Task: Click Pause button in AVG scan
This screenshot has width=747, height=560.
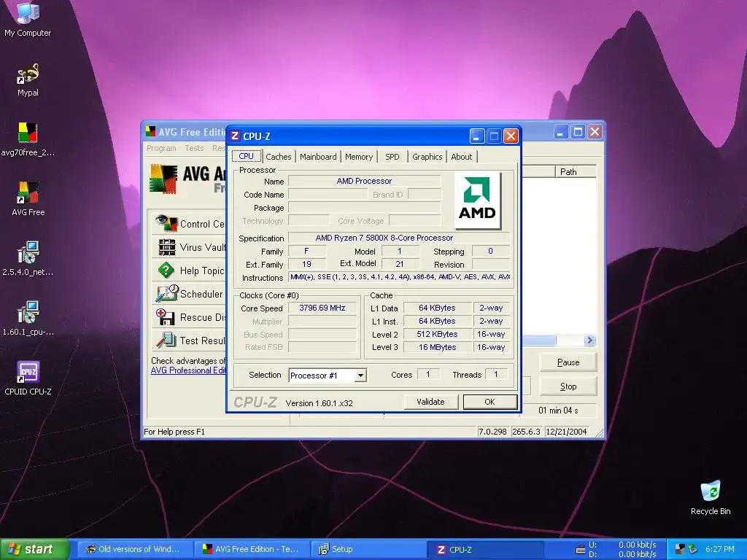Action: [x=568, y=362]
